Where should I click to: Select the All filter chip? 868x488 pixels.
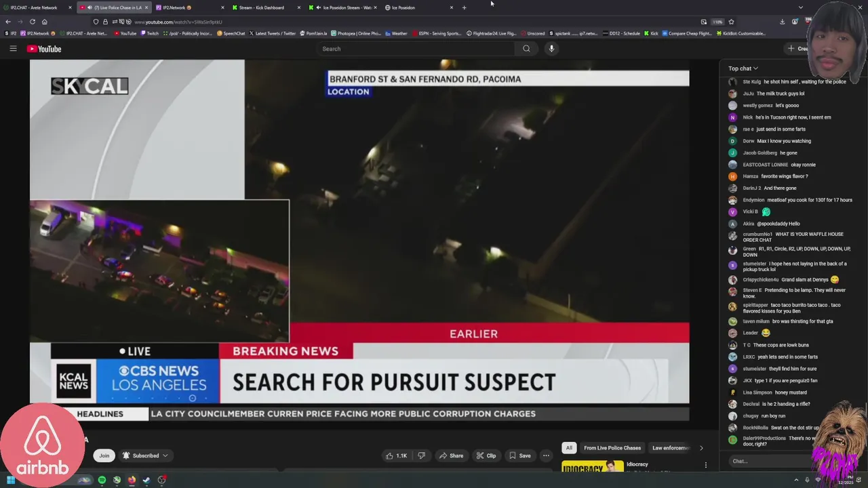569,448
